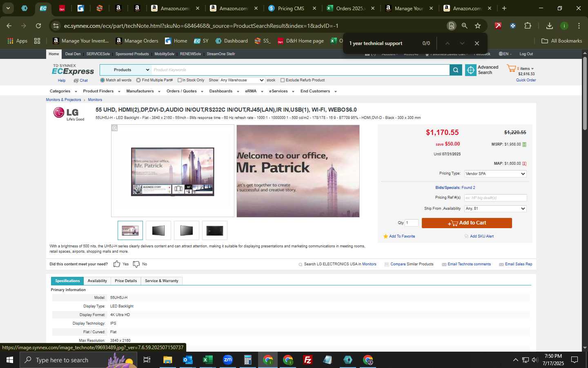Open Zoom from the taskbar
The height and width of the screenshot is (368, 588).
[x=228, y=360]
